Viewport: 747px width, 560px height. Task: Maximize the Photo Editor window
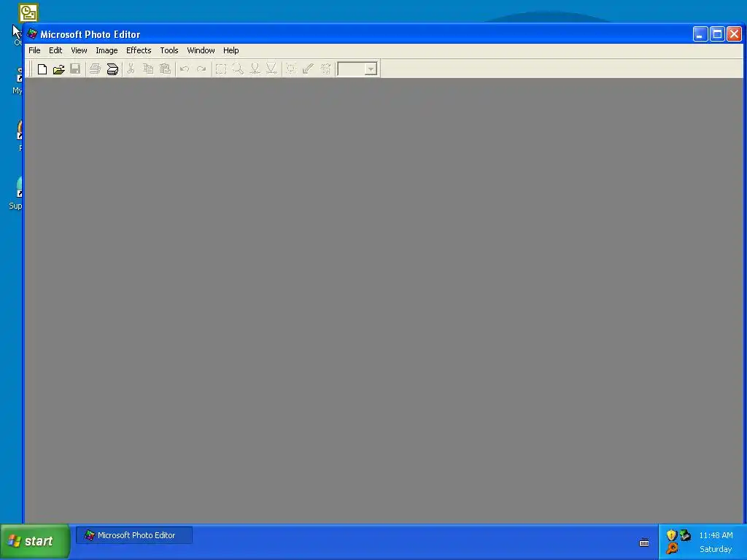point(717,34)
